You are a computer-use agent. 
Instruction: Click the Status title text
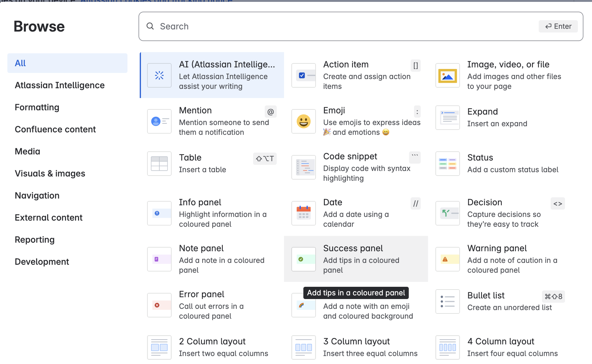tap(480, 157)
